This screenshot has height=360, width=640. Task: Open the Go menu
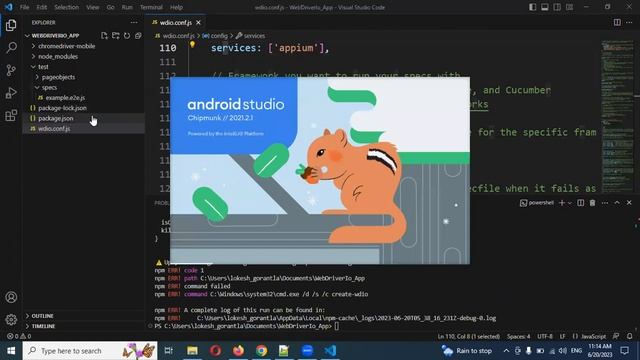111,7
